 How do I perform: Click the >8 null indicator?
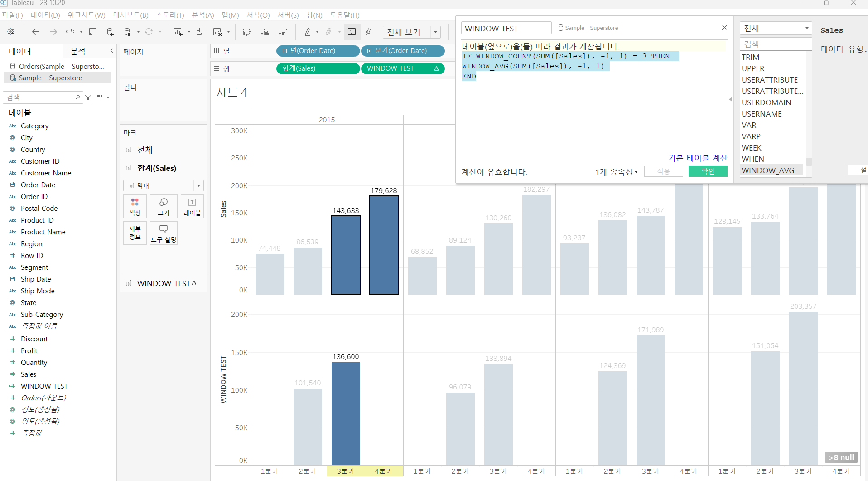coord(841,457)
